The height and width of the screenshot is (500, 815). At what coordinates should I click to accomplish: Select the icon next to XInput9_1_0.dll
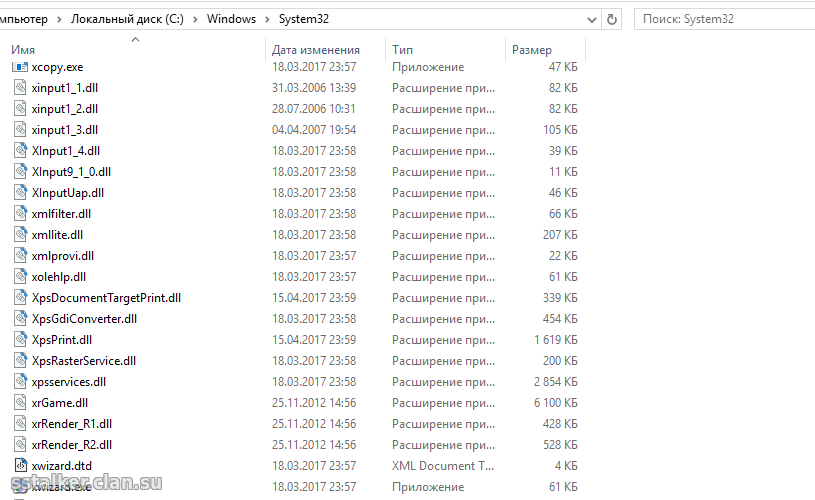pyautogui.click(x=20, y=172)
